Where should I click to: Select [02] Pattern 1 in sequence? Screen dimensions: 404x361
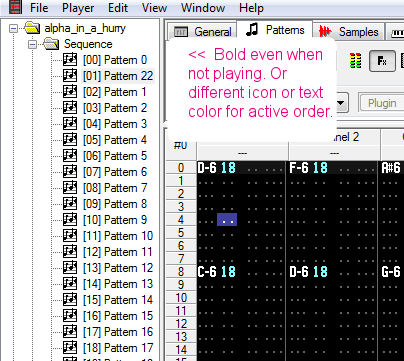[x=115, y=92]
